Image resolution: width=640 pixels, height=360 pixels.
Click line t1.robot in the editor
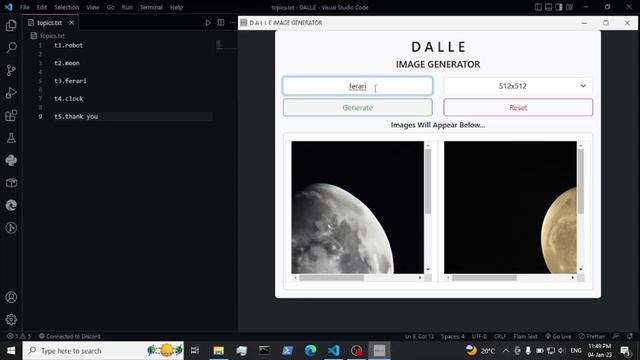[x=69, y=45]
